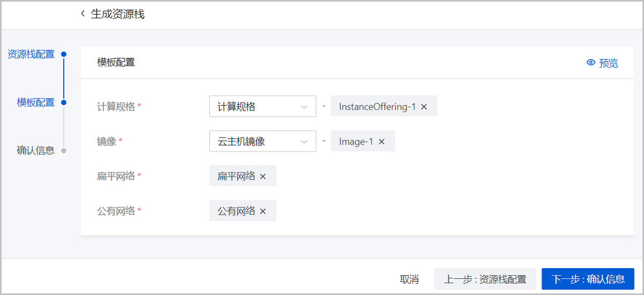The image size is (644, 295).
Task: Click the 生成资源栈 page title
Action: (x=118, y=14)
